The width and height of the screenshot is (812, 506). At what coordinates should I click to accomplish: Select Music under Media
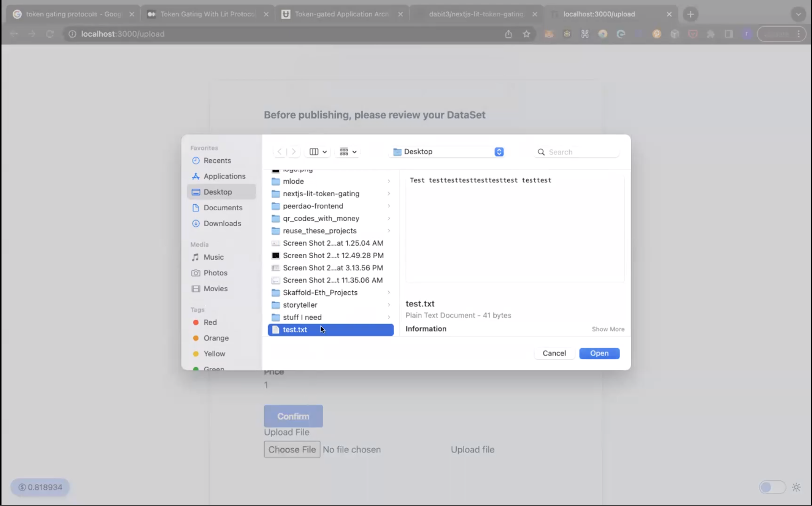[213, 257]
